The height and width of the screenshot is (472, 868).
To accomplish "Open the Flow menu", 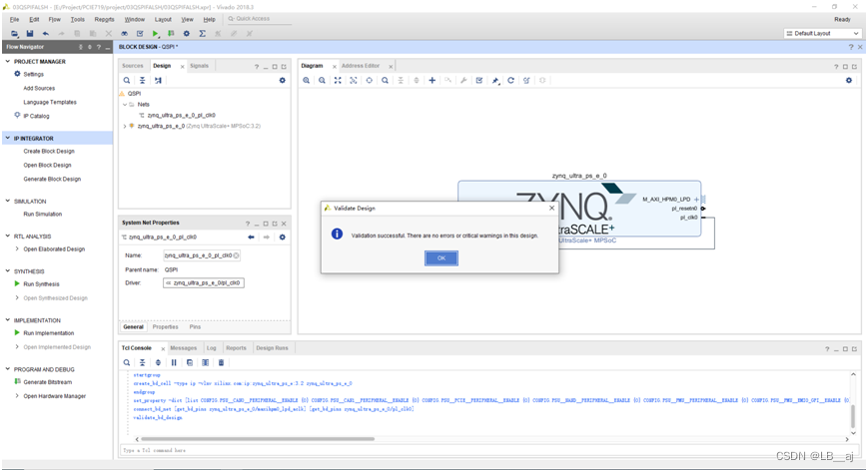I will (54, 19).
